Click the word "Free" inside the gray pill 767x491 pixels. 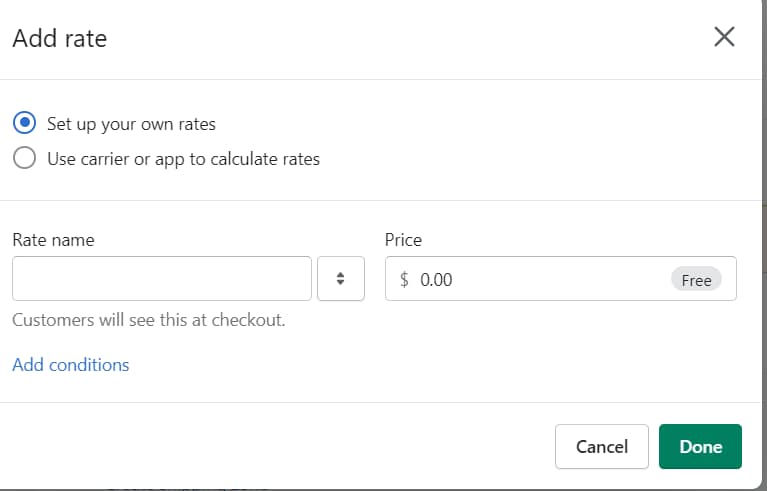coord(696,280)
